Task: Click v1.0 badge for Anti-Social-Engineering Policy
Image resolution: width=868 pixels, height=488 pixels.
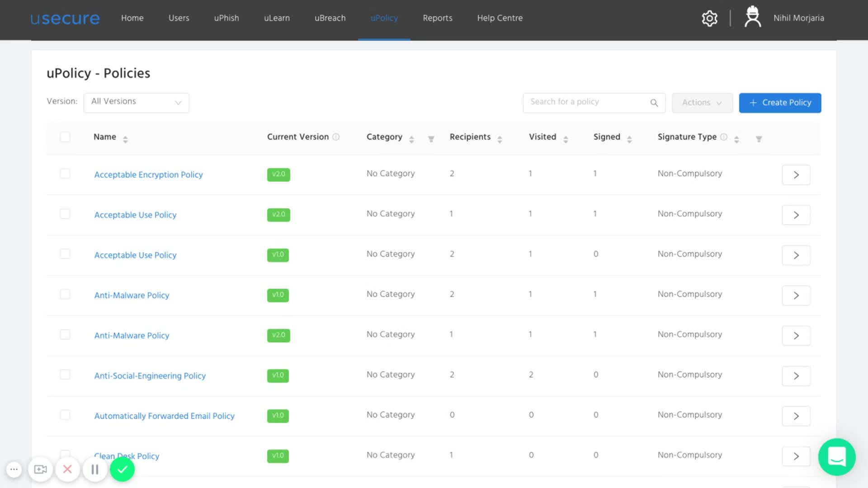Action: tap(278, 375)
